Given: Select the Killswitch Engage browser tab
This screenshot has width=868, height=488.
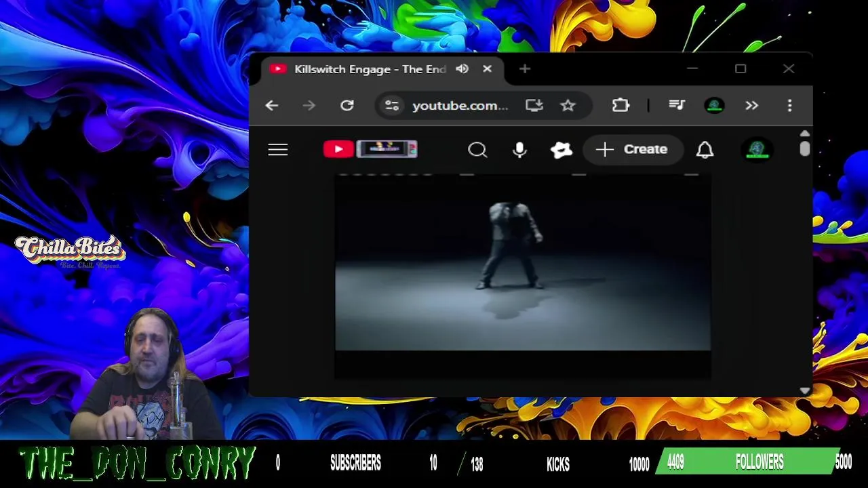Looking at the screenshot, I should 381,69.
